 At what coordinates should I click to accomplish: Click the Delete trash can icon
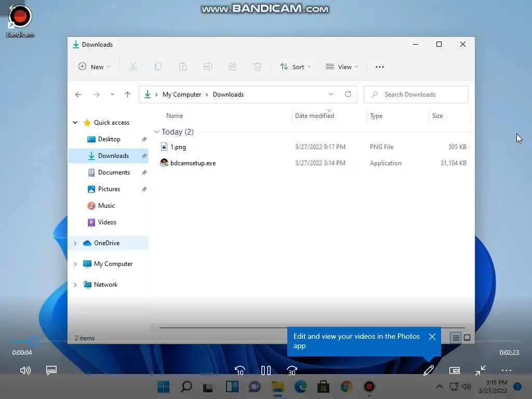(258, 67)
